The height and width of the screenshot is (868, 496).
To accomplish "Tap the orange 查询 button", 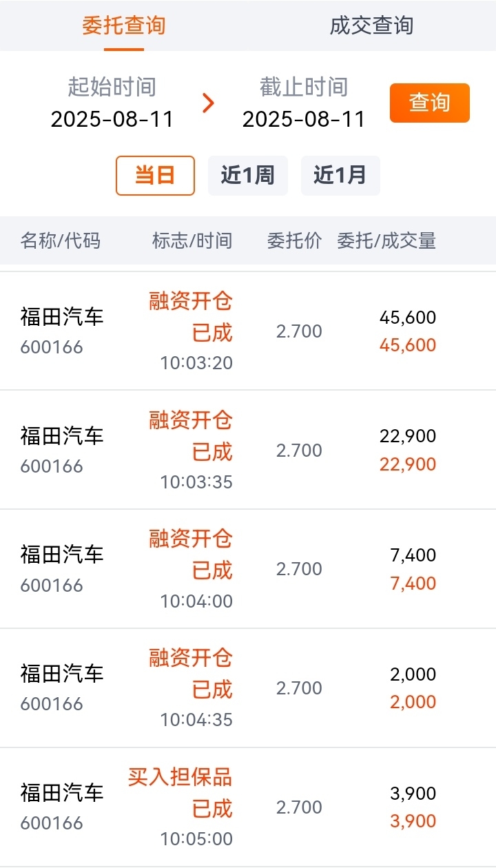I will click(430, 103).
